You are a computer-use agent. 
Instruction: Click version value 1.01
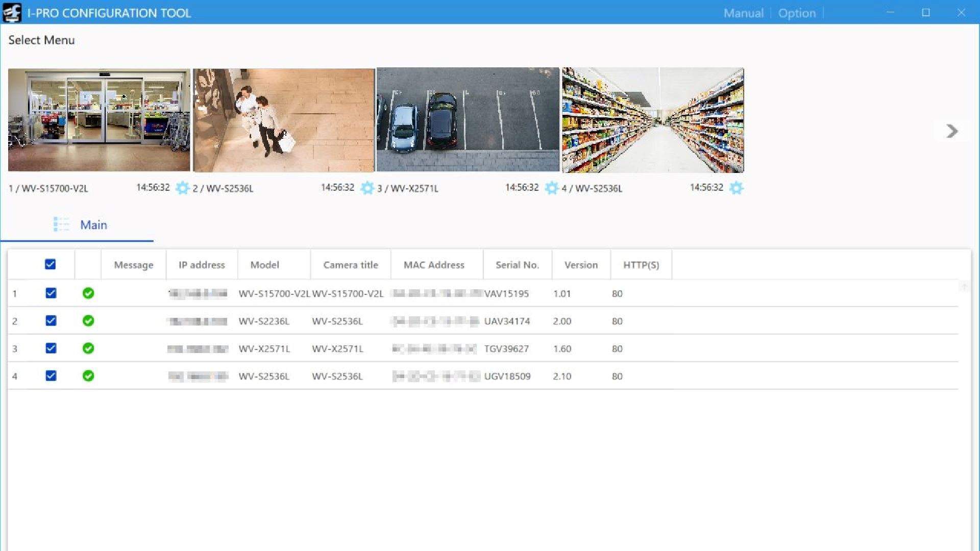562,294
